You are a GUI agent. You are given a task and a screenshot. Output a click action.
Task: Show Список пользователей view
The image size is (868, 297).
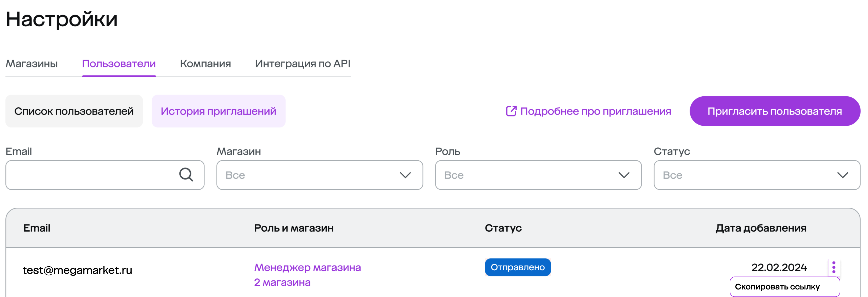pyautogui.click(x=74, y=111)
